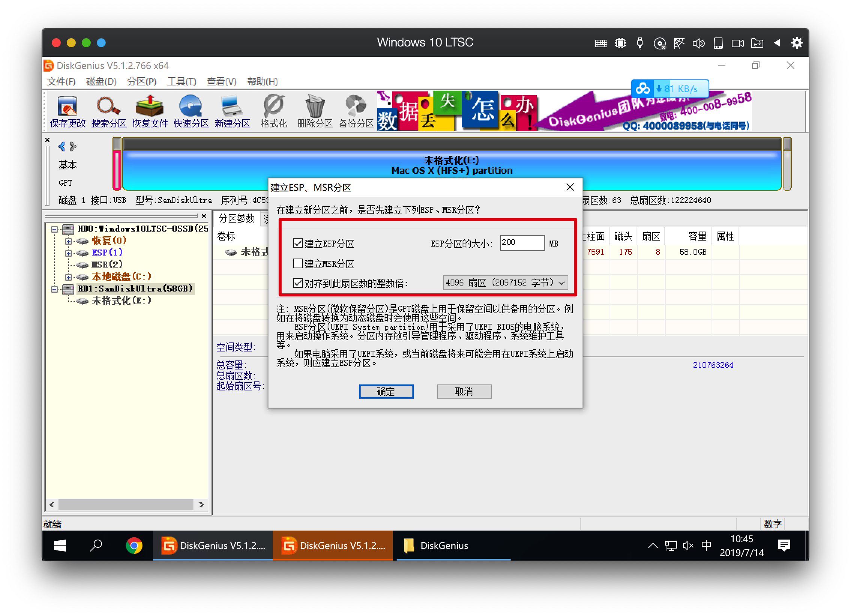Screen dimensions: 851x616
Task: Open the 帮助(H) menu
Action: pos(262,81)
